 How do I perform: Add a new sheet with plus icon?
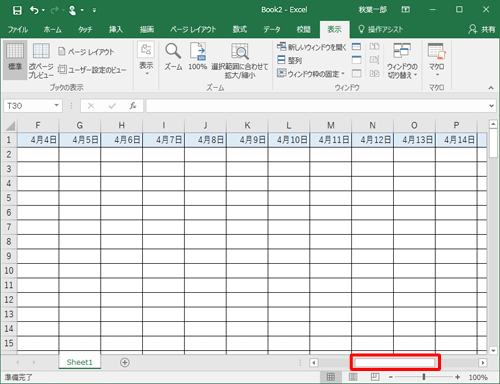click(x=125, y=362)
